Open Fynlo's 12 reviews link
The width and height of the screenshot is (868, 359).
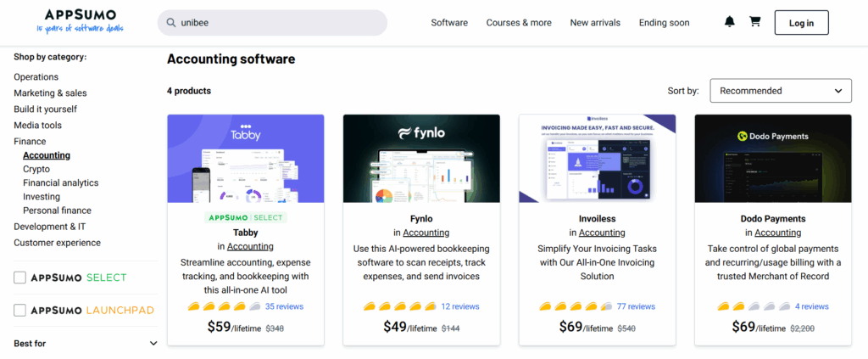(459, 306)
